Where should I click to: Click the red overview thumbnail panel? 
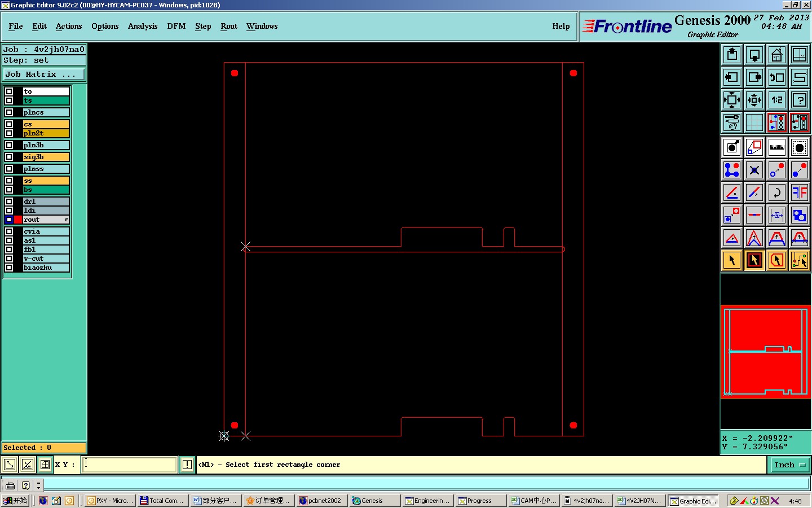tap(766, 352)
